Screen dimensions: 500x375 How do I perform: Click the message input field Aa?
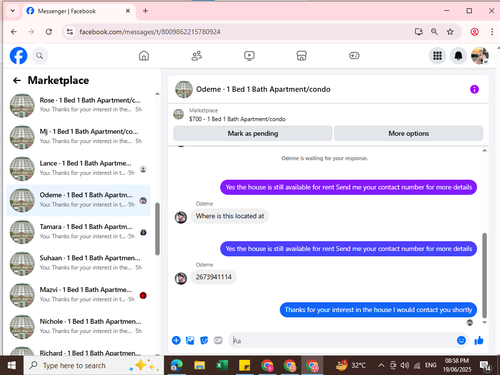(x=342, y=340)
